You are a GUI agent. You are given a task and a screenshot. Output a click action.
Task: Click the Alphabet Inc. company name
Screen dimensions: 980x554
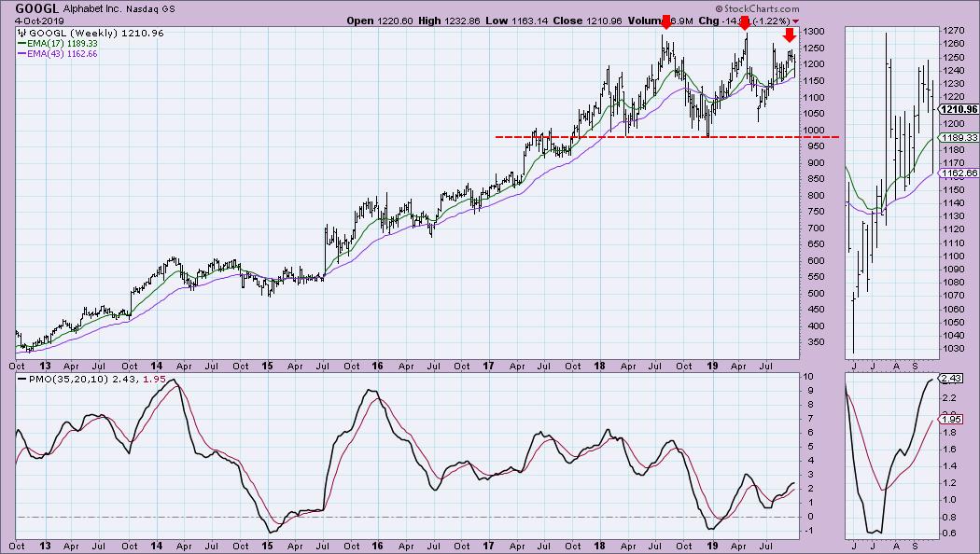[x=92, y=9]
